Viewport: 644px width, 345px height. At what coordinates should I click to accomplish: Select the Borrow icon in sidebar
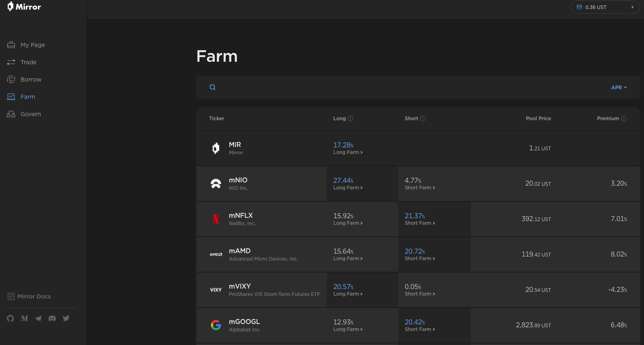(11, 79)
